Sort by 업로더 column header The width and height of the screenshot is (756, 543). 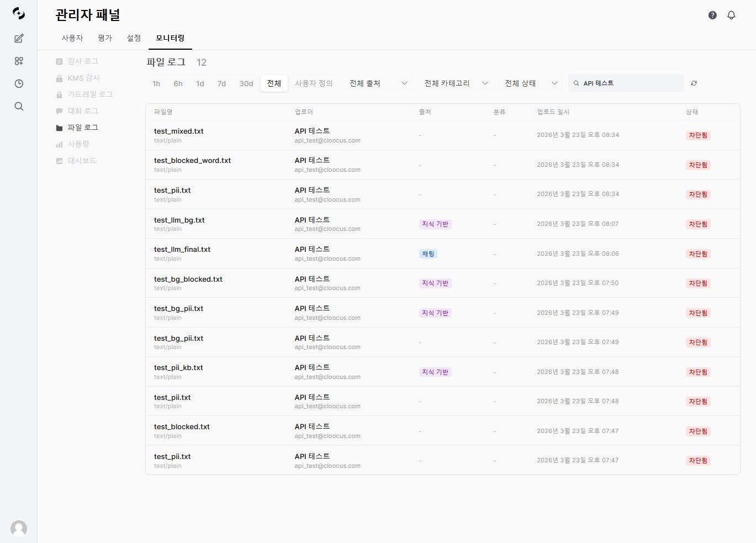tap(304, 112)
